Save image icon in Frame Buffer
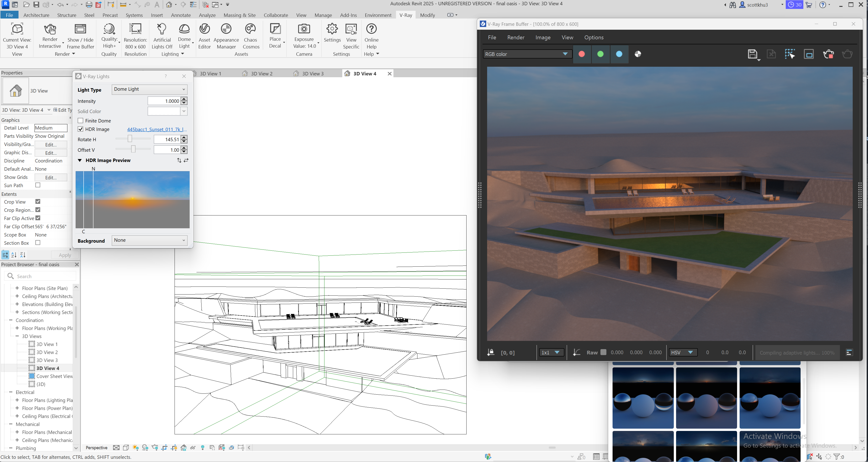 tap(752, 54)
